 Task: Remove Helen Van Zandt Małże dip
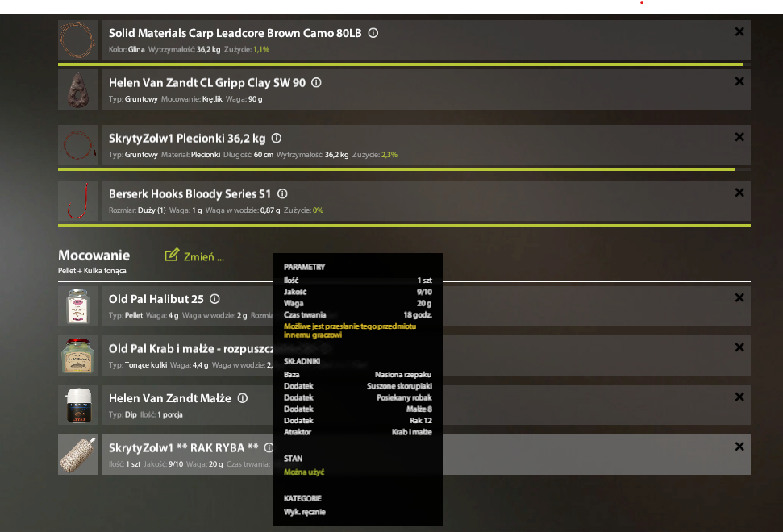[x=739, y=397]
